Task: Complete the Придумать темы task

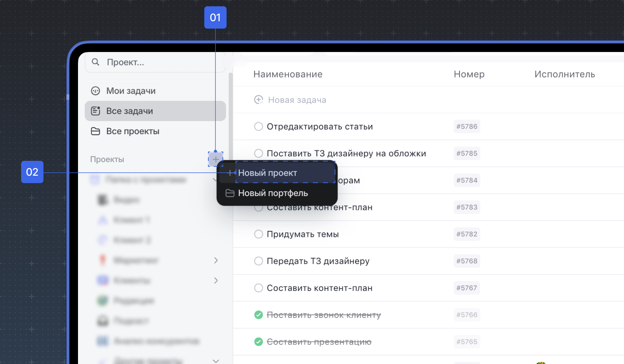Action: (259, 234)
